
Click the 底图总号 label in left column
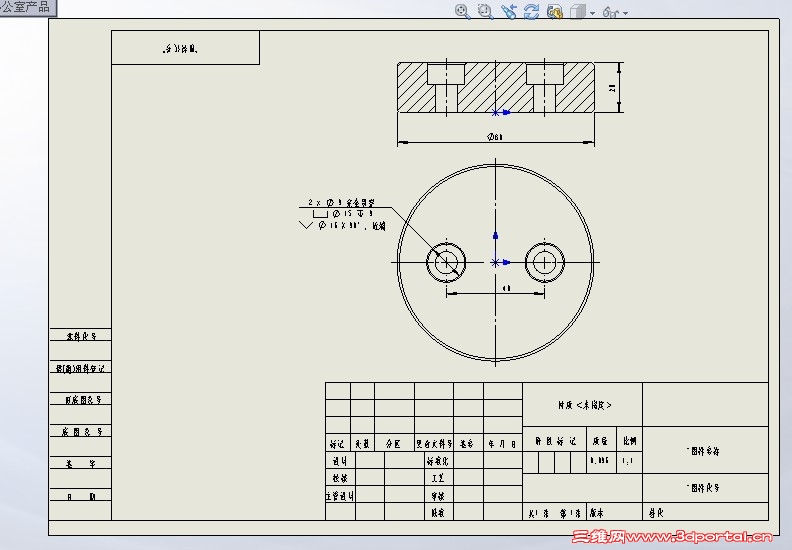(x=83, y=431)
